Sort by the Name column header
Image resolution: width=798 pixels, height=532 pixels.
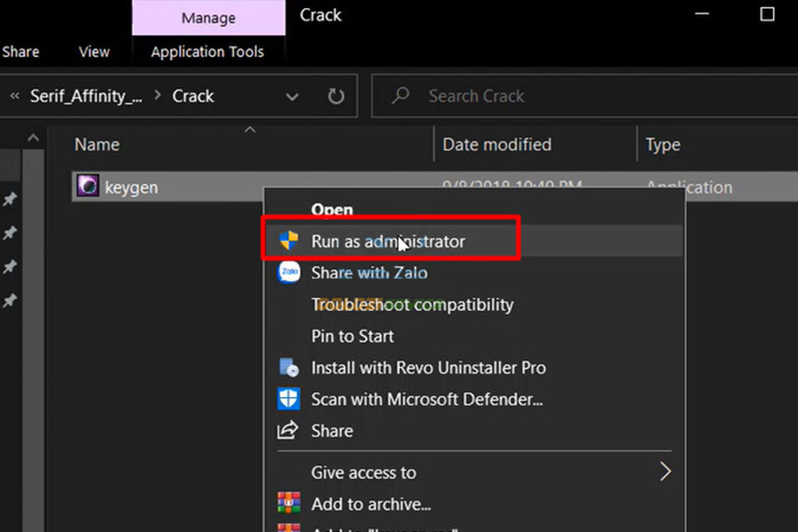[97, 145]
